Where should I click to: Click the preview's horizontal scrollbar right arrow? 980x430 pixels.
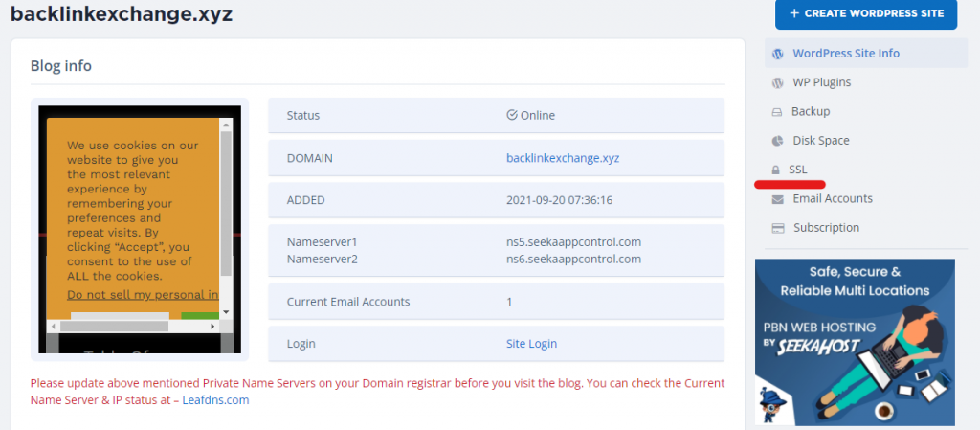coord(212,327)
